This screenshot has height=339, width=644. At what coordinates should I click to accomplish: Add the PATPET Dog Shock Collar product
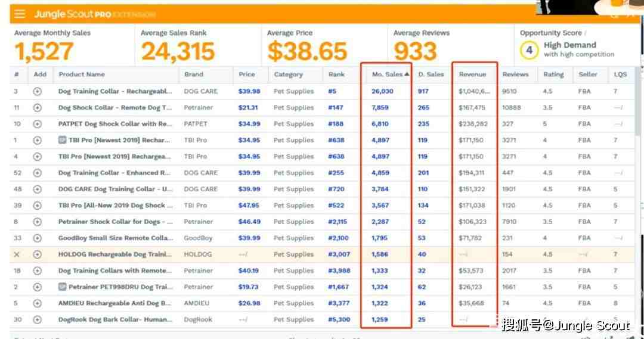pos(38,124)
